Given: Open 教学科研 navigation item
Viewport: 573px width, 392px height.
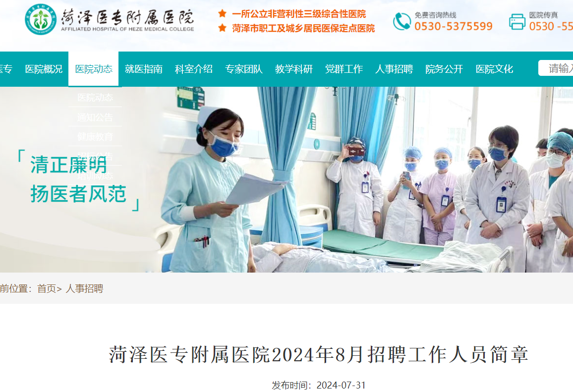Looking at the screenshot, I should 294,69.
